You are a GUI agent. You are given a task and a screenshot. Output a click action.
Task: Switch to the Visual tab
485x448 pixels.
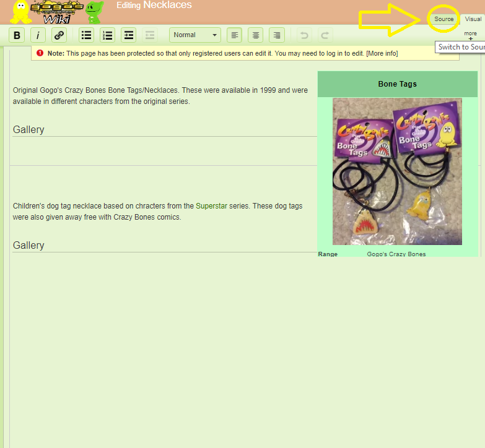[473, 19]
